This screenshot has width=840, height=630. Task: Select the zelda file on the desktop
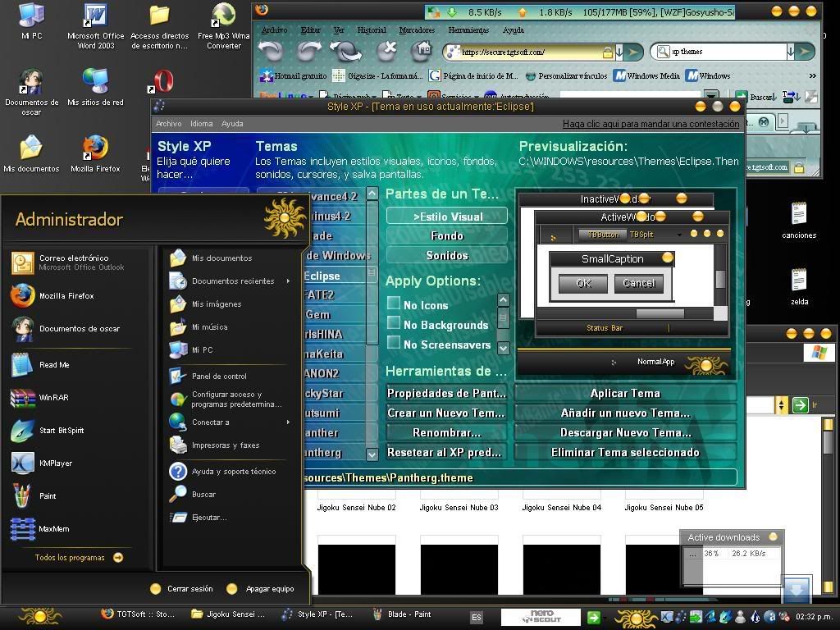pyautogui.click(x=799, y=286)
